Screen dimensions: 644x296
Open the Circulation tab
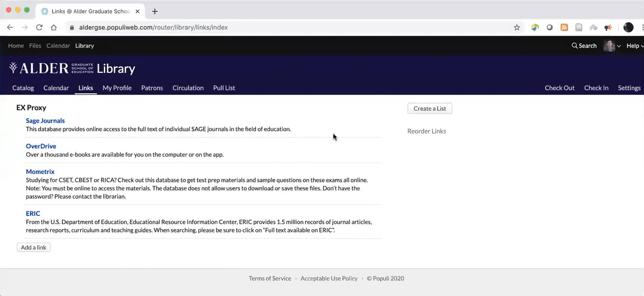pos(188,88)
